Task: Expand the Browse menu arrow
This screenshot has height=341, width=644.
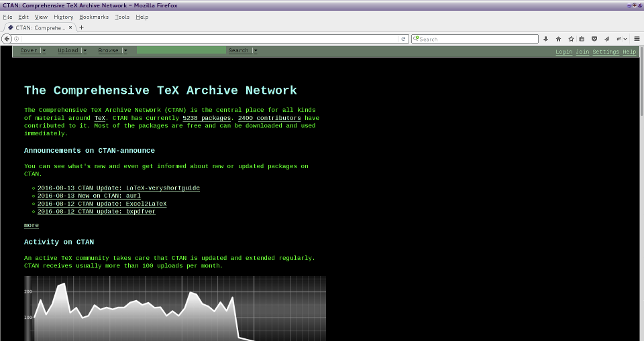Action: (x=125, y=50)
